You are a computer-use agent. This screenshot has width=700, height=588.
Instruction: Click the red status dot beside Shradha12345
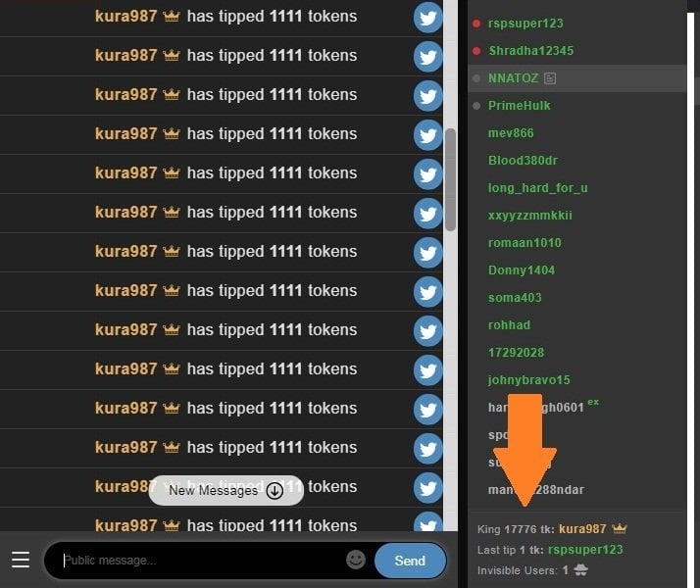pos(476,51)
